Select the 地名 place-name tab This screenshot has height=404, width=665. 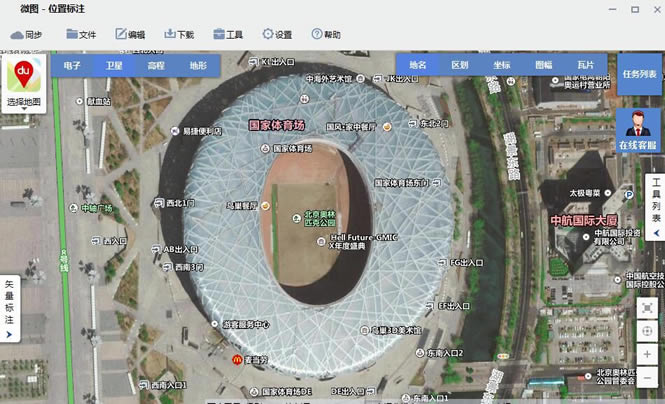(418, 65)
